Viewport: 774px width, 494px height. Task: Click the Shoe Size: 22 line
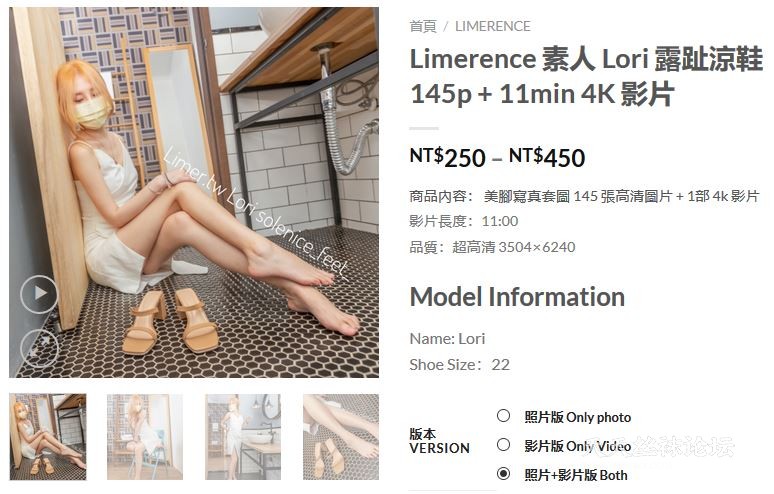pyautogui.click(x=460, y=365)
